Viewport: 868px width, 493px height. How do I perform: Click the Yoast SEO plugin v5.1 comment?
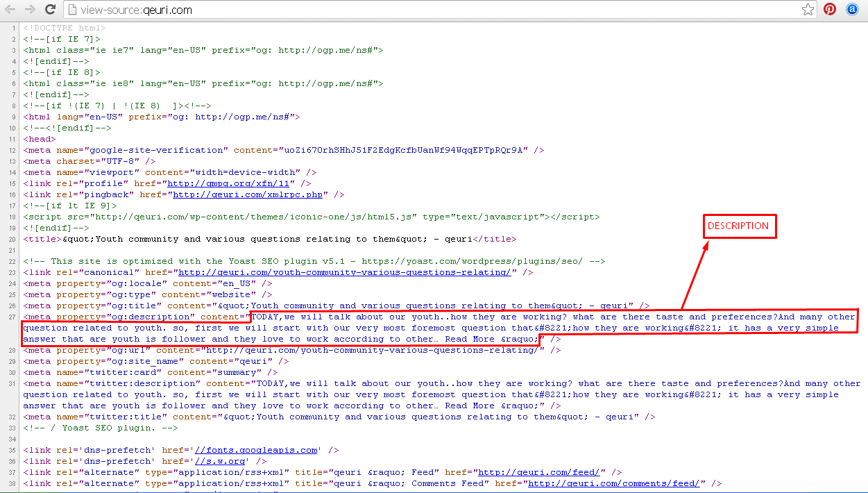314,261
